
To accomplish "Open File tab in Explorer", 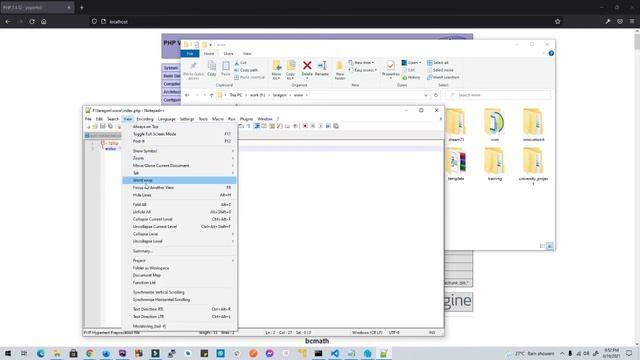I will [x=190, y=53].
